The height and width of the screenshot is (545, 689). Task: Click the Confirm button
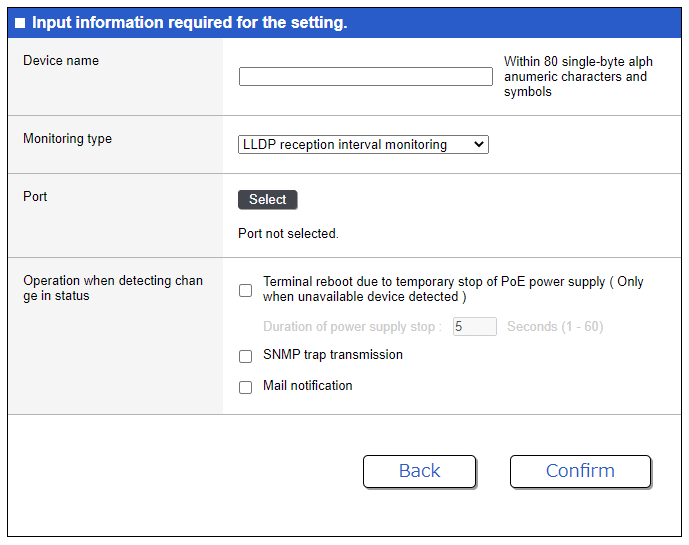click(x=580, y=471)
